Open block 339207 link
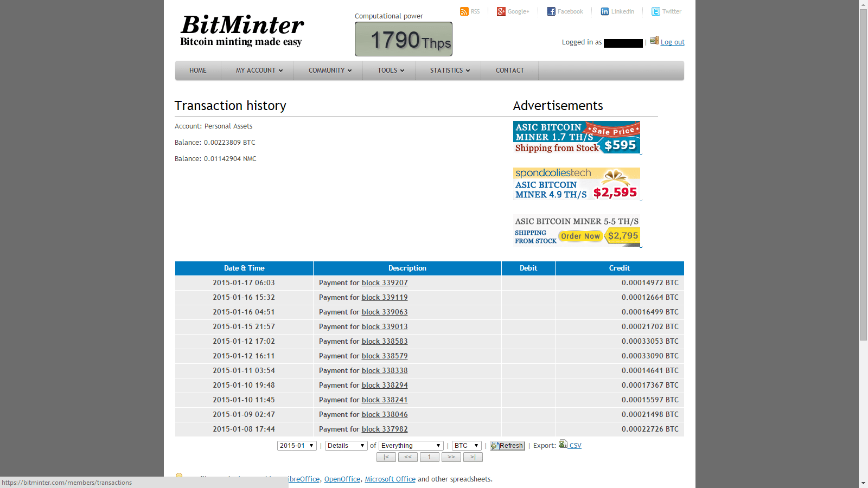 (x=385, y=283)
